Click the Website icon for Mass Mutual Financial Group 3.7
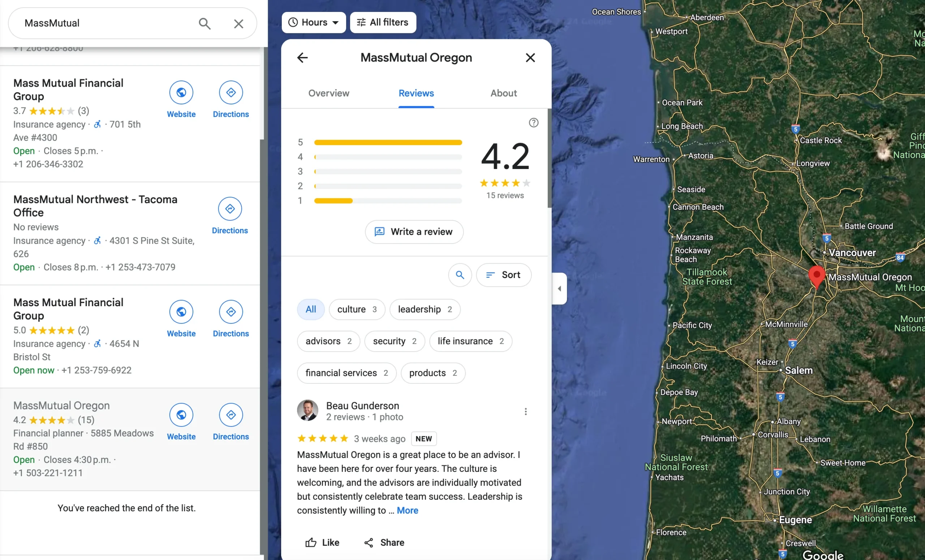Image resolution: width=925 pixels, height=560 pixels. pyautogui.click(x=181, y=92)
